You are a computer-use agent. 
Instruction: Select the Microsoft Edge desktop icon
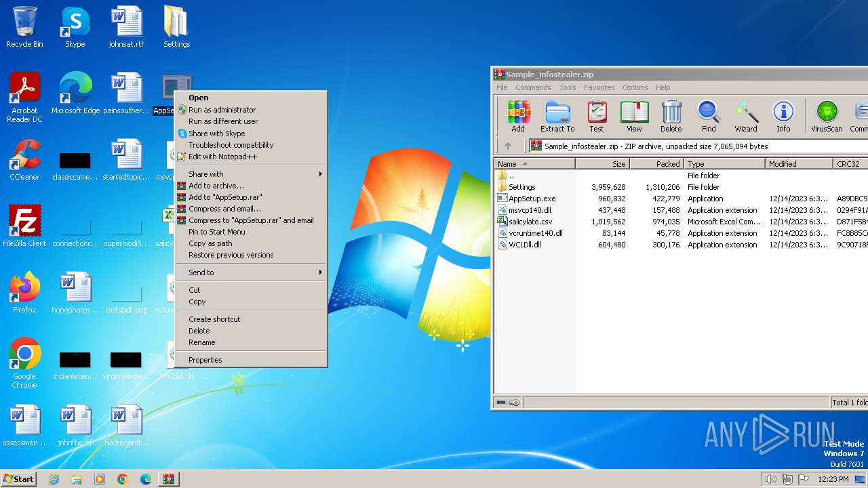[x=75, y=94]
